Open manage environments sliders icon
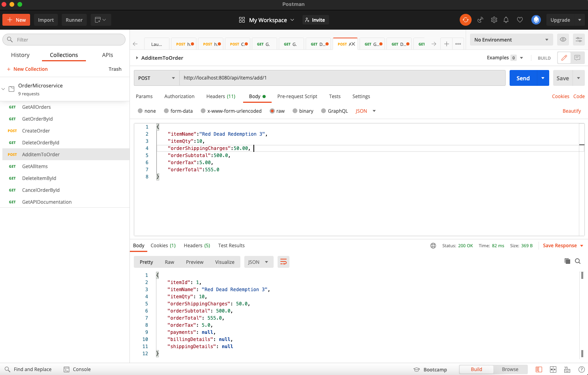 coord(578,40)
